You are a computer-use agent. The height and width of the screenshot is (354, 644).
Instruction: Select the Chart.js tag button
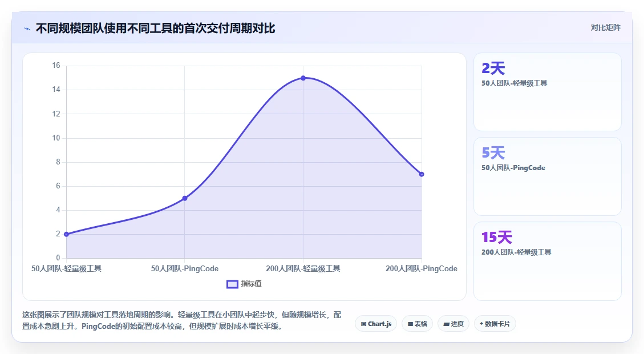[x=376, y=324]
